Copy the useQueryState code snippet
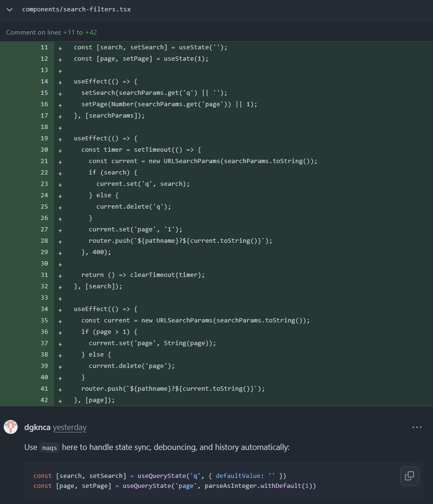 coord(410,476)
